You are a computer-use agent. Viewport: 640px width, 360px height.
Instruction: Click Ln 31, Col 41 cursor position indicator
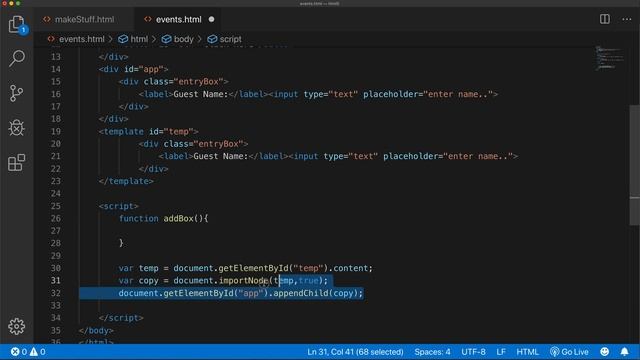(355, 351)
